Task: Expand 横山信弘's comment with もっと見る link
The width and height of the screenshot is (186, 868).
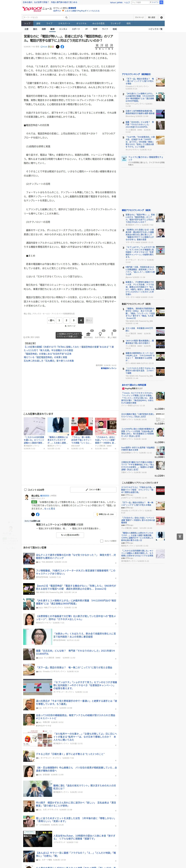Action: pyautogui.click(x=50, y=509)
